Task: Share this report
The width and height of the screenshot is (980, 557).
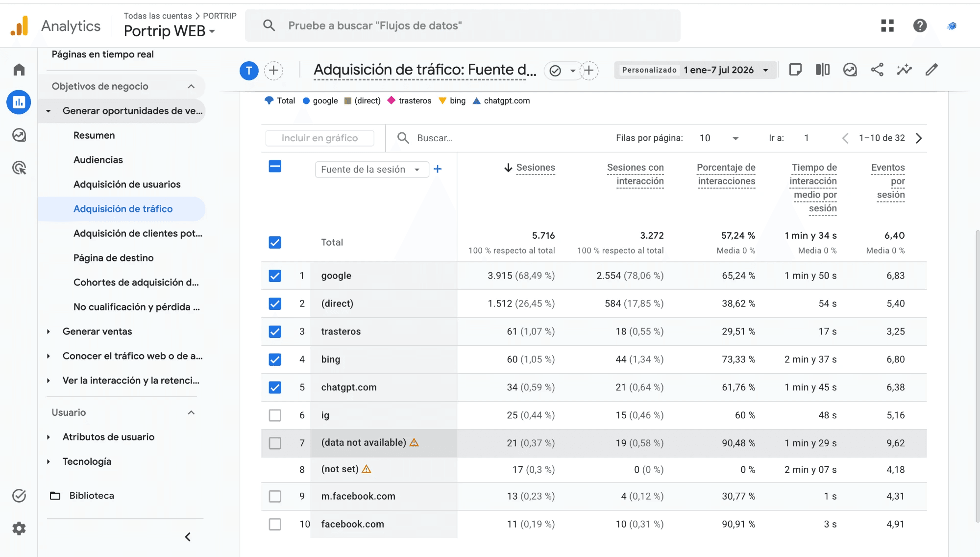Action: point(877,70)
